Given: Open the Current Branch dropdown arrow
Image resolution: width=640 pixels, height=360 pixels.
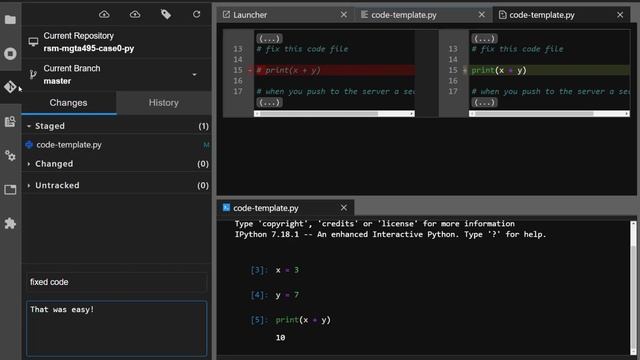Looking at the screenshot, I should (x=194, y=75).
